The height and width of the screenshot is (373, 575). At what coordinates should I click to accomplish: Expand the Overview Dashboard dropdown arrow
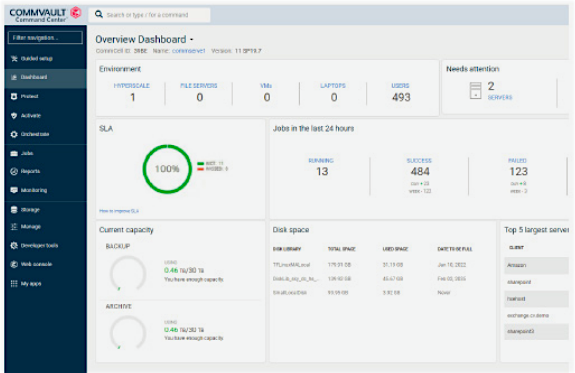(x=192, y=40)
